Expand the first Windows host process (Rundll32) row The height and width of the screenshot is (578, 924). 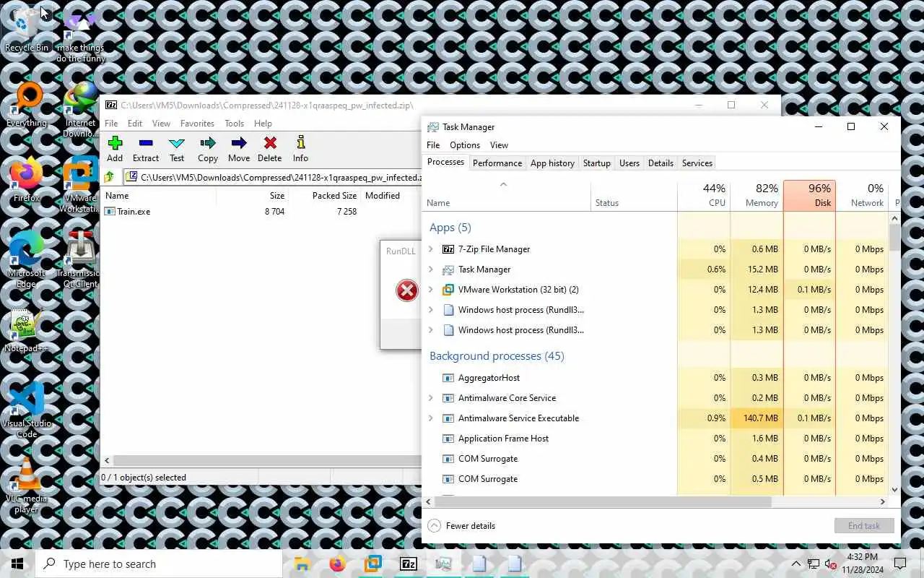[431, 310]
